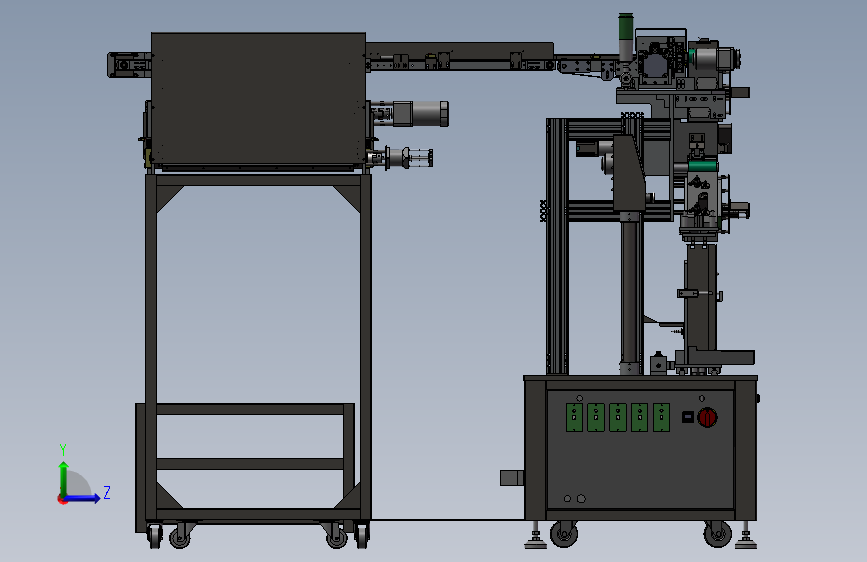Select the leftmost green connector on the cabinet panel

[574, 418]
